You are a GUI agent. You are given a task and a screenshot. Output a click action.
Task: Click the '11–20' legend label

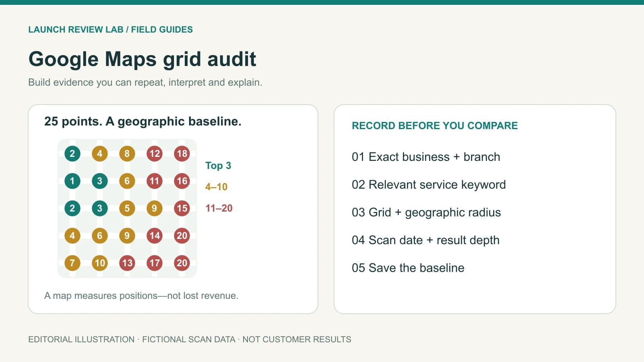(219, 208)
